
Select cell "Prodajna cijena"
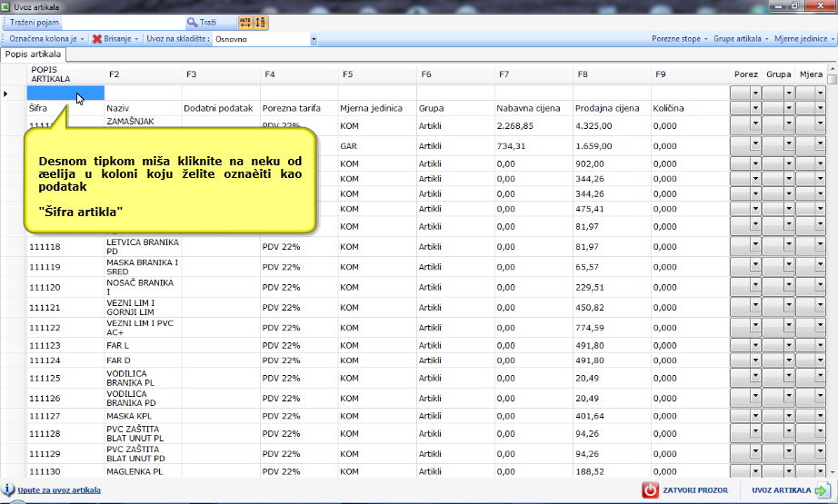point(612,108)
